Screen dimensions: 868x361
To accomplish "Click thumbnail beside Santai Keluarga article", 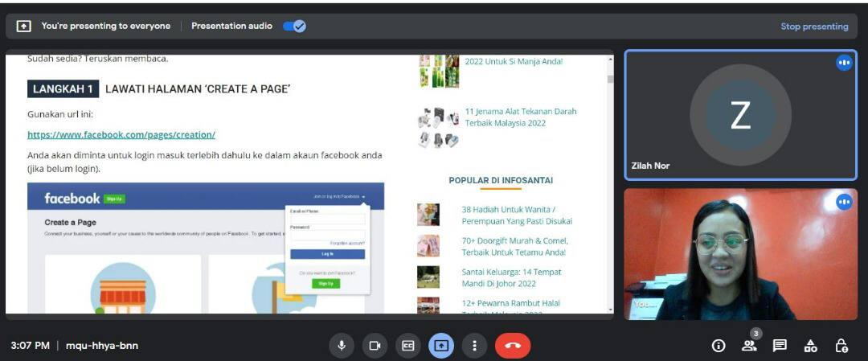I will [428, 277].
